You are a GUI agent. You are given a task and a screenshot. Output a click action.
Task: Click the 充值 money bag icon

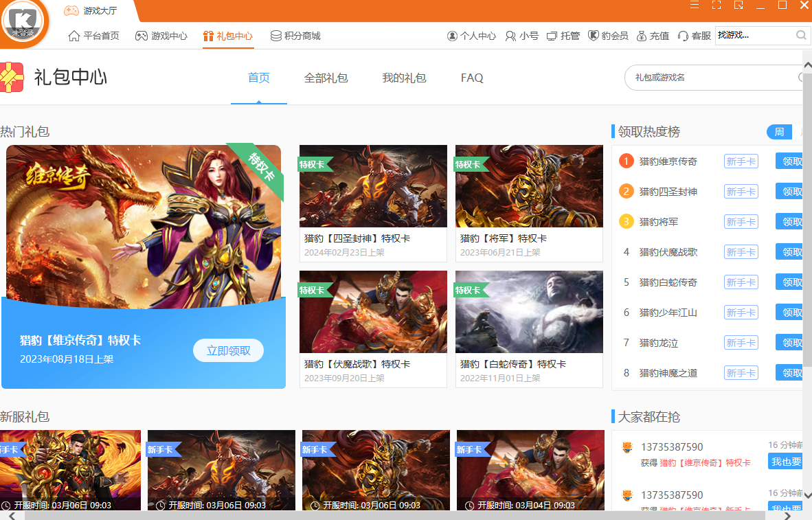(x=641, y=36)
